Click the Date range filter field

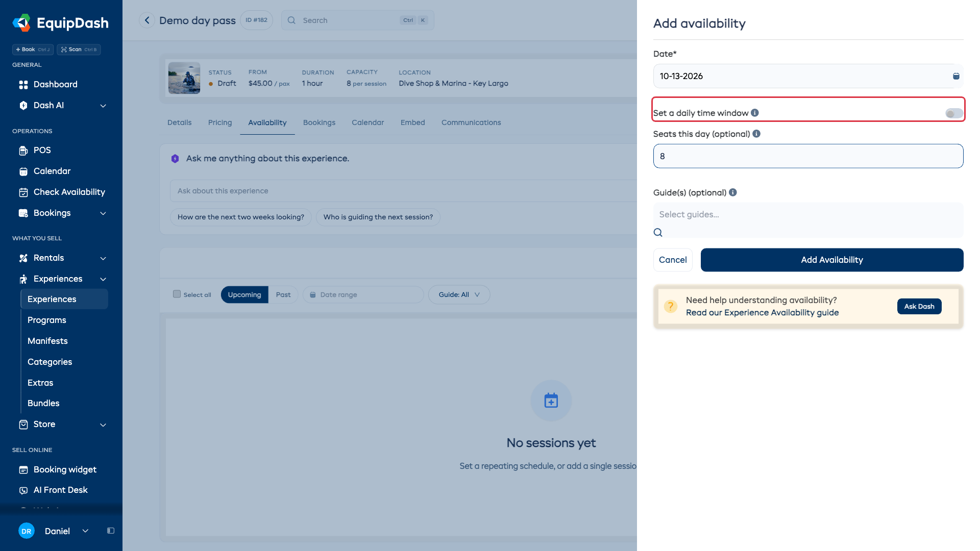[363, 294]
